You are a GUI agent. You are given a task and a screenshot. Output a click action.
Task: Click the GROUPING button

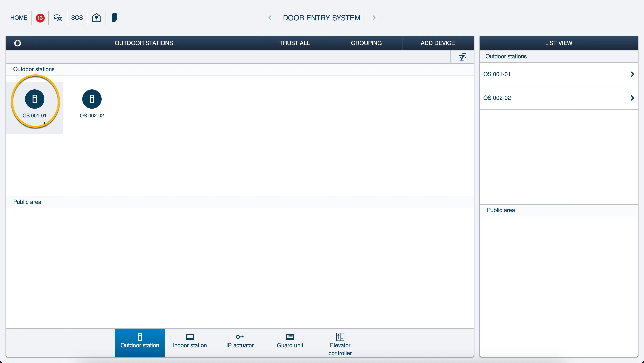click(x=366, y=43)
